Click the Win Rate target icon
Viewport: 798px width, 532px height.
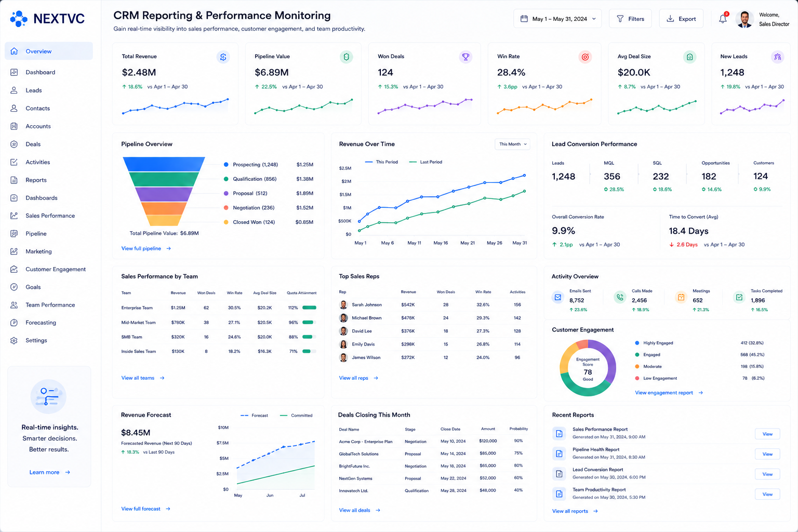[585, 57]
